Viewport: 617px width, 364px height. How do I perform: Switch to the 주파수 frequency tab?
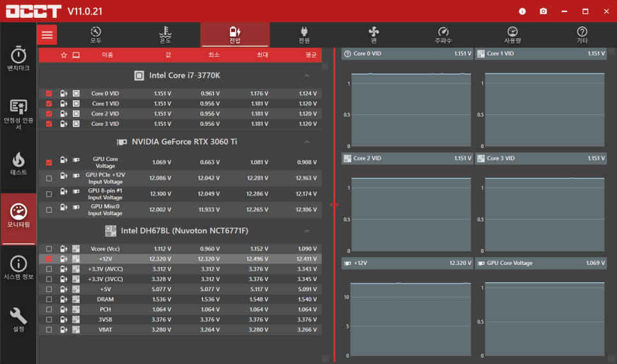(x=443, y=34)
